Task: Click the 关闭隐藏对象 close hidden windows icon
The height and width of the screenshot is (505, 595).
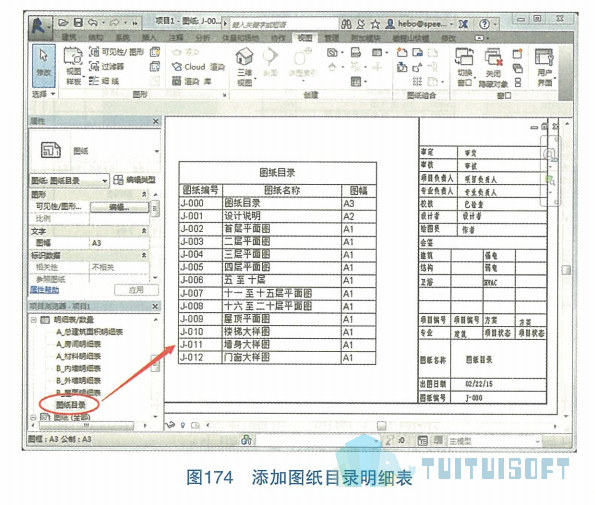Action: click(x=493, y=68)
